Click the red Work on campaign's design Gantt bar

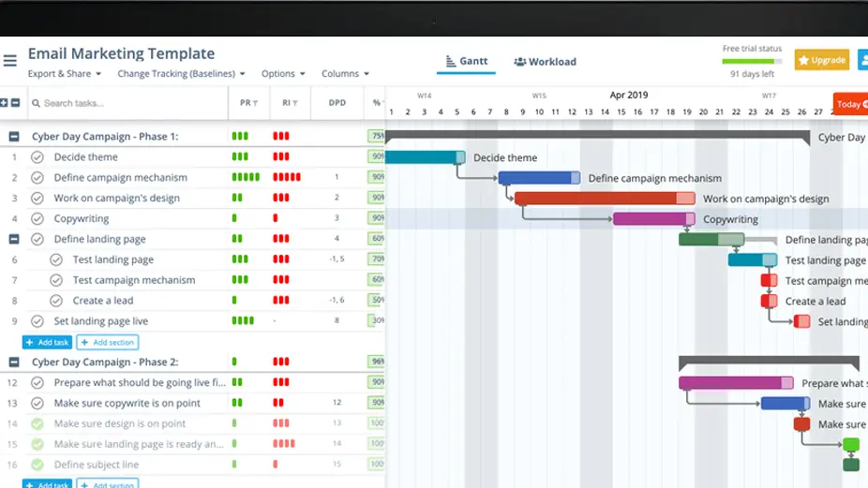[x=600, y=199]
